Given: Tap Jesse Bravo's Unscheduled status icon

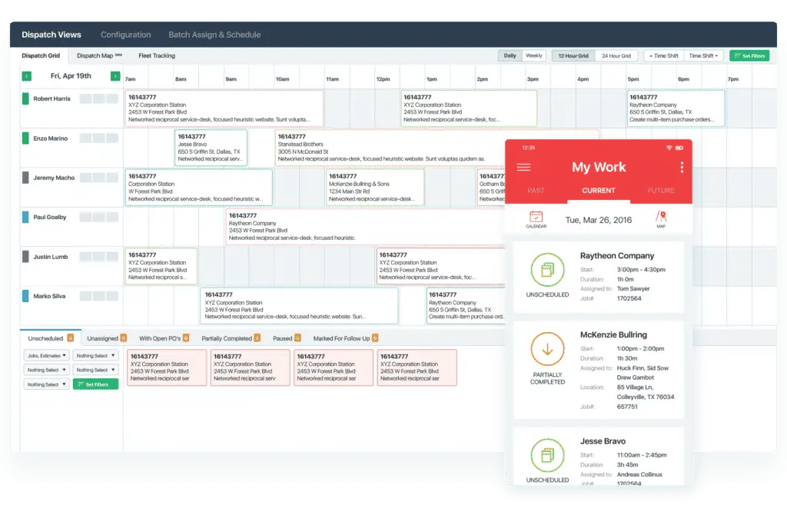Looking at the screenshot, I should 547,455.
